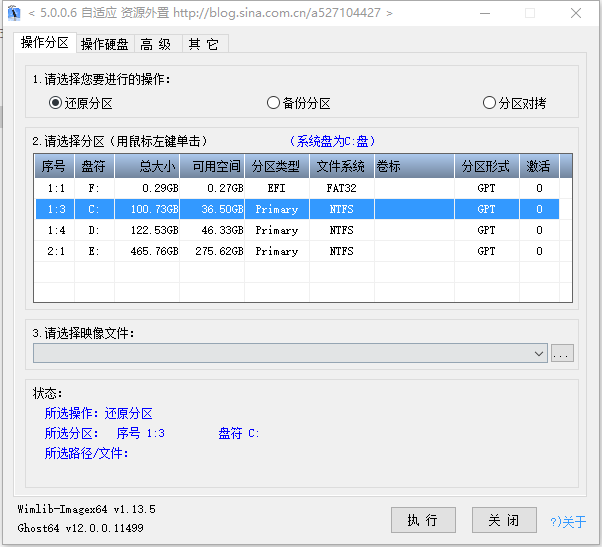Click the 盘符 C: status text
Screen dimensions: 602x547
pyautogui.click(x=239, y=433)
